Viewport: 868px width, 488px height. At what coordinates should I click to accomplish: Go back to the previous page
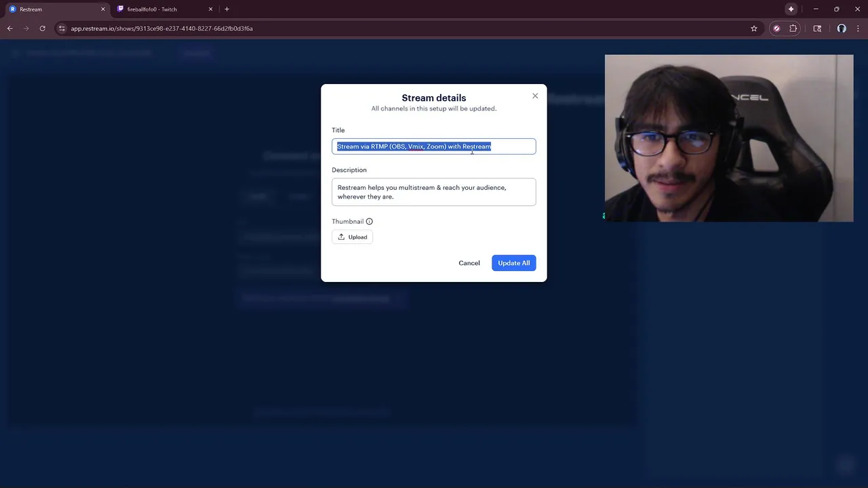(10, 28)
